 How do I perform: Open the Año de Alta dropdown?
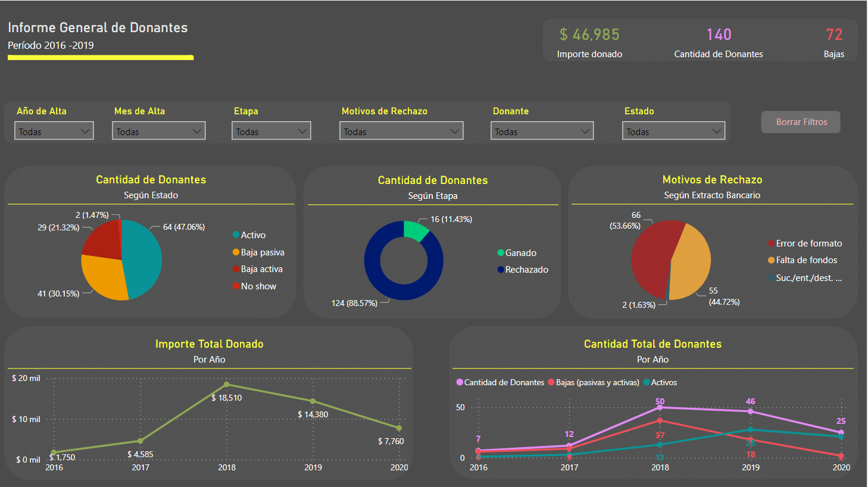click(54, 131)
